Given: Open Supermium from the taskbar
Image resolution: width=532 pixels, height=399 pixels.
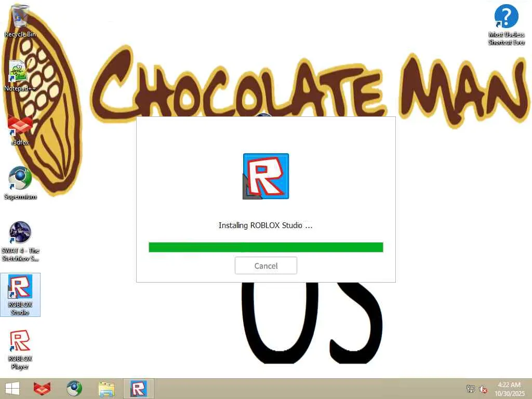Looking at the screenshot, I should (x=74, y=389).
